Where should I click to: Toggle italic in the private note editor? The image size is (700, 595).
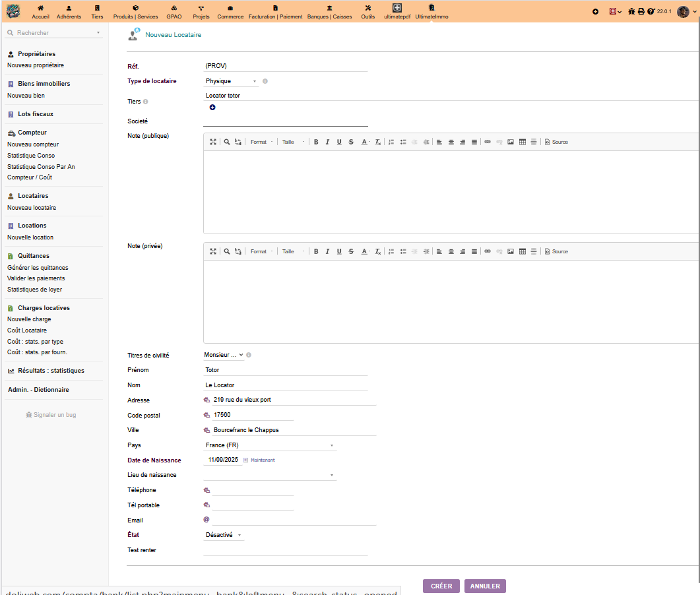327,251
